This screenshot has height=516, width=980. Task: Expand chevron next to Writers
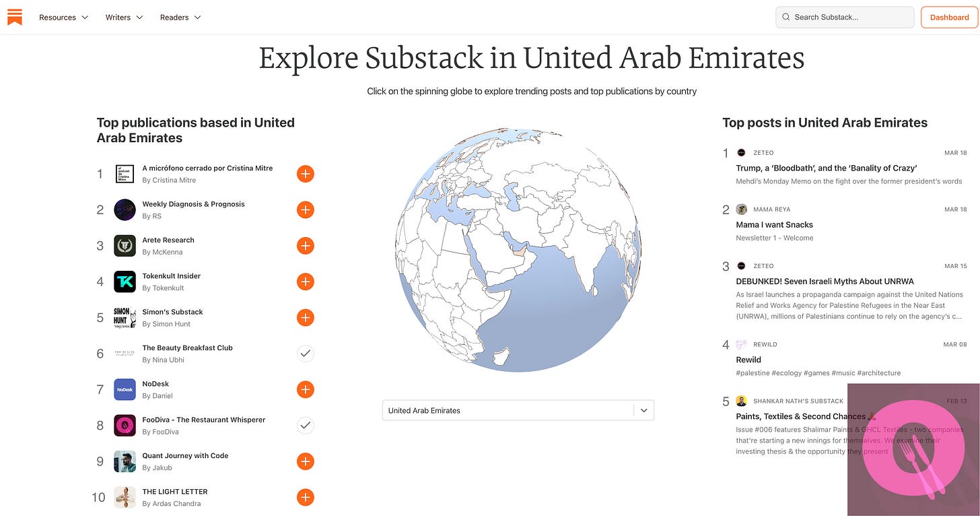[x=139, y=18]
